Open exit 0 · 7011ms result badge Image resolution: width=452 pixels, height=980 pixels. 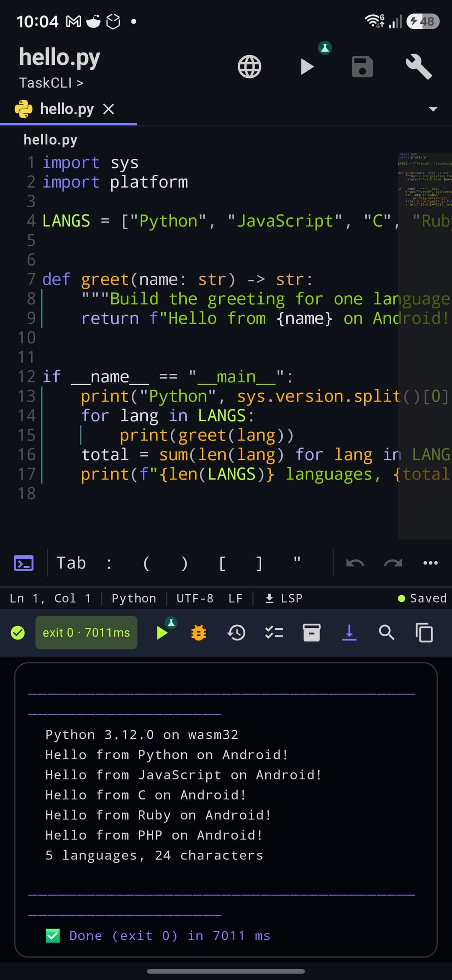pos(86,633)
